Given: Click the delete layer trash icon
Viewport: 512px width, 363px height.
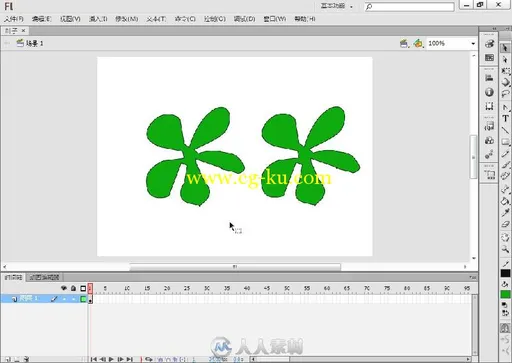Looking at the screenshot, I should tap(26, 359).
